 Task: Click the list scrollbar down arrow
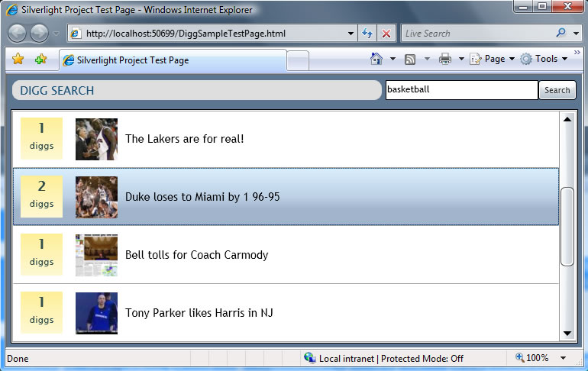(x=567, y=333)
